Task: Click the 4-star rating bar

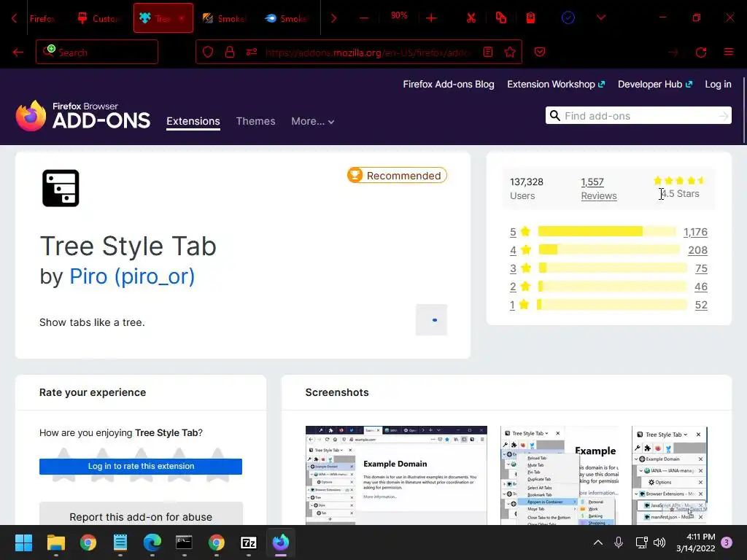Action: (x=609, y=250)
